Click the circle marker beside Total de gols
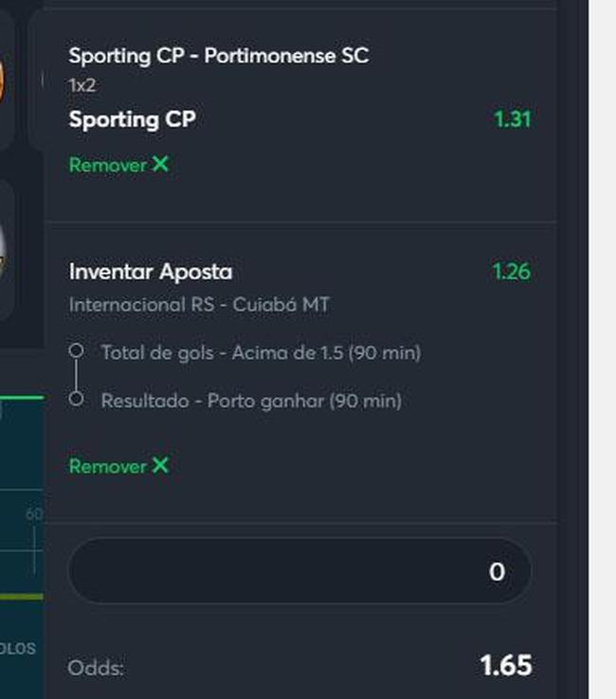Image resolution: width=616 pixels, height=699 pixels. point(76,350)
